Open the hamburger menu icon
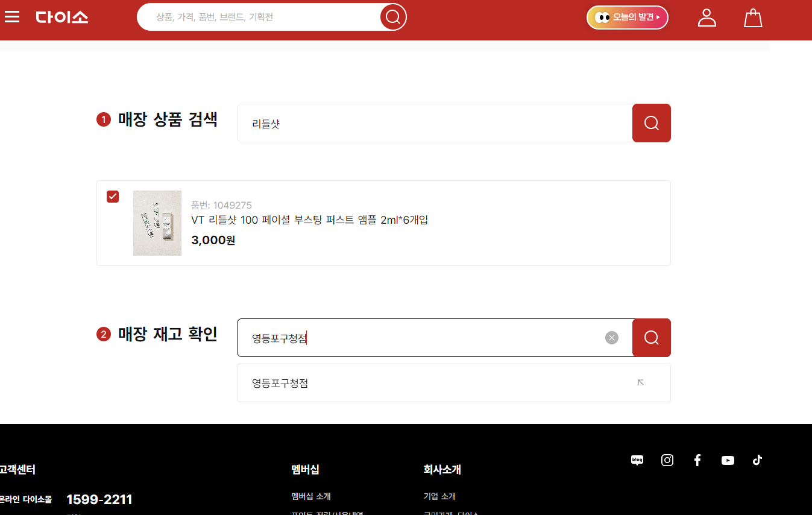This screenshot has width=812, height=515. click(12, 17)
